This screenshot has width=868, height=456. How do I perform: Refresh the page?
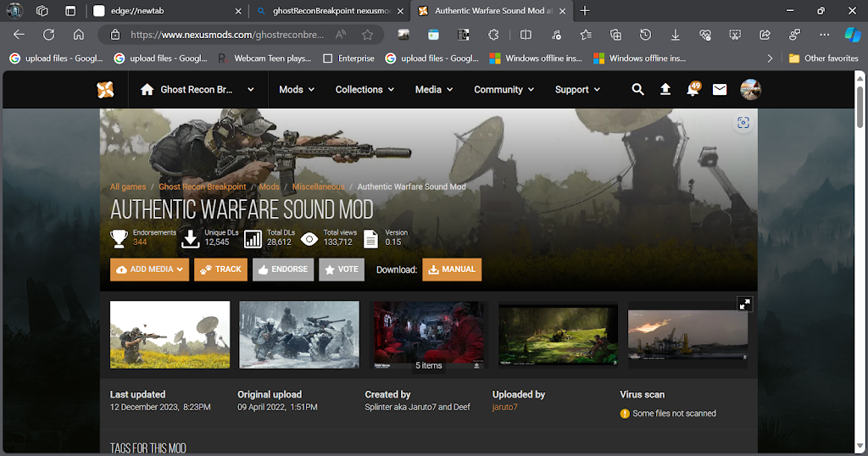tap(48, 35)
